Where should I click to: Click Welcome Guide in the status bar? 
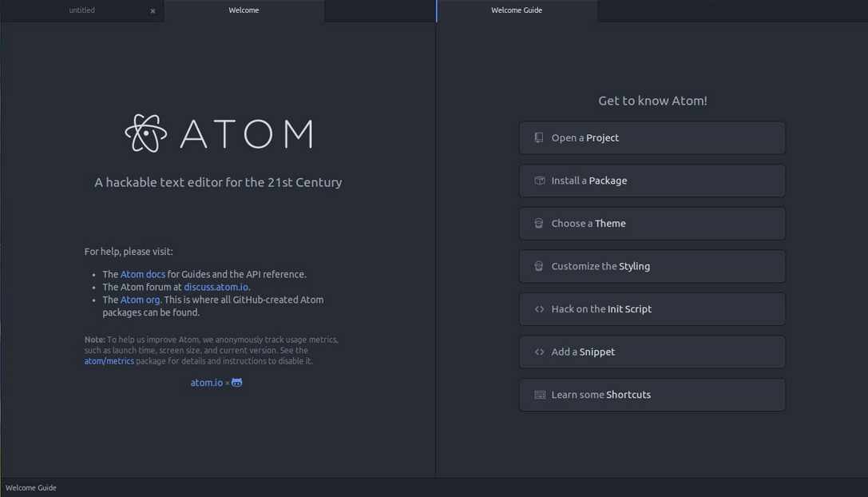[x=31, y=487]
